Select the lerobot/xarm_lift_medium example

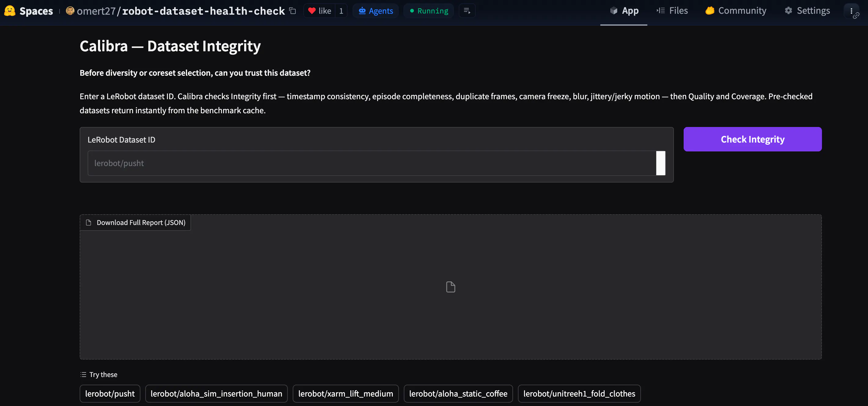pyautogui.click(x=346, y=393)
